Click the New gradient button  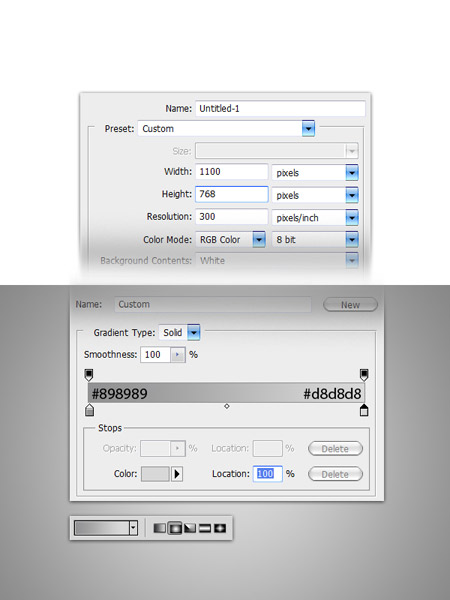[x=351, y=305]
